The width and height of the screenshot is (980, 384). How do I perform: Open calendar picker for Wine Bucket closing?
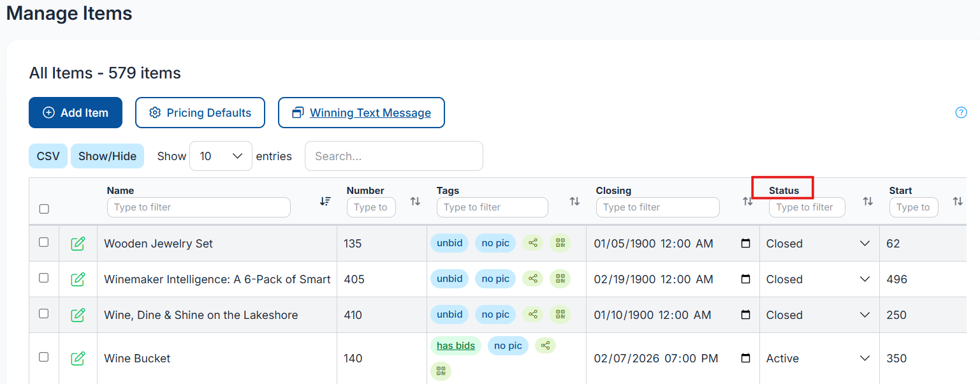coord(745,358)
